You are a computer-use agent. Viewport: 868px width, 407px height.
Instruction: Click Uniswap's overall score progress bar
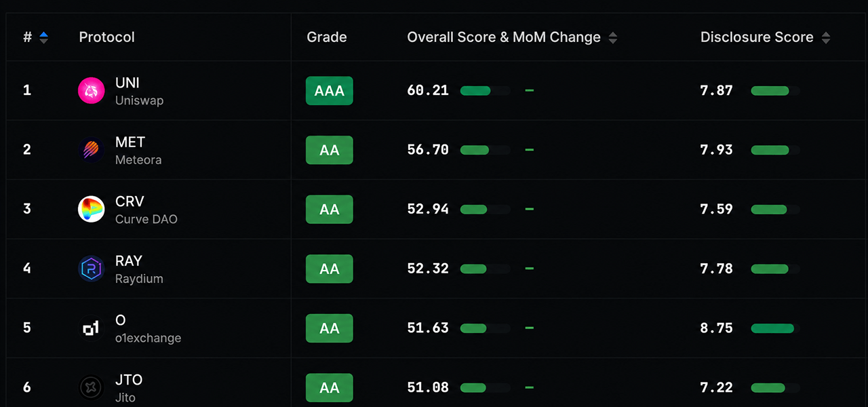485,91
